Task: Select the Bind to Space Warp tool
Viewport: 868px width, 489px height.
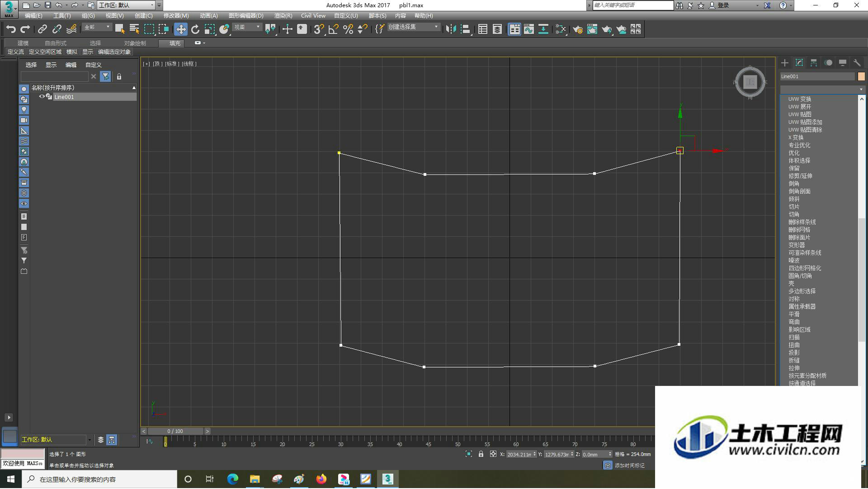Action: [71, 29]
